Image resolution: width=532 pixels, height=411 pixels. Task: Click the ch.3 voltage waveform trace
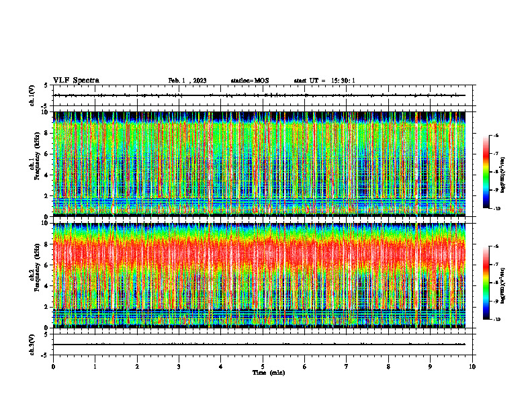coord(259,345)
